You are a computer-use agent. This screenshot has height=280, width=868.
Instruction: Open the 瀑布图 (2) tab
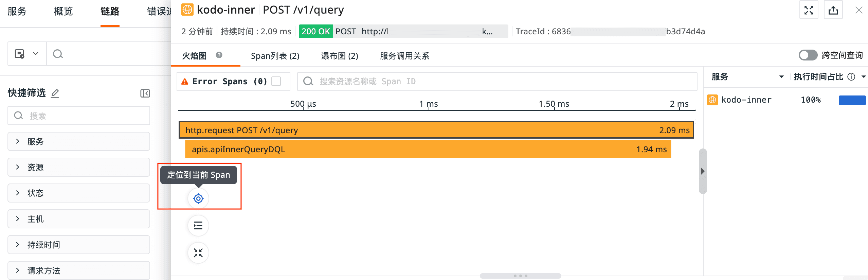point(340,56)
